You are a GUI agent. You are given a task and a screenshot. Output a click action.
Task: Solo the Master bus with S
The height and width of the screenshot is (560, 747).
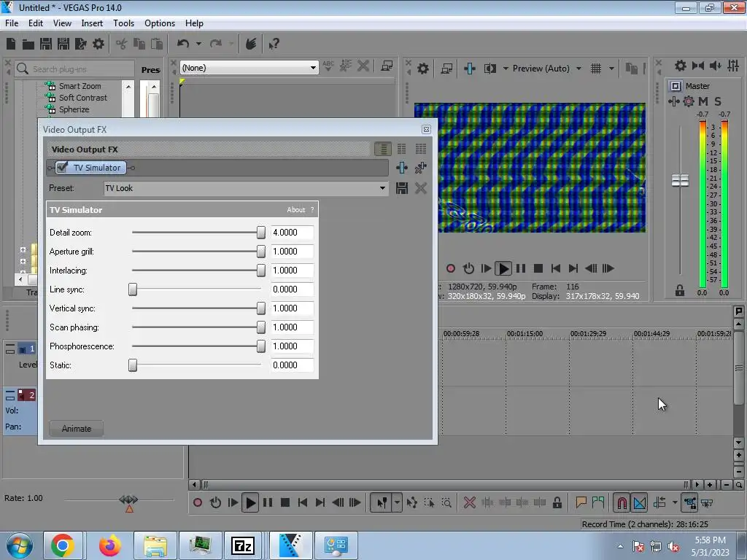pos(718,101)
